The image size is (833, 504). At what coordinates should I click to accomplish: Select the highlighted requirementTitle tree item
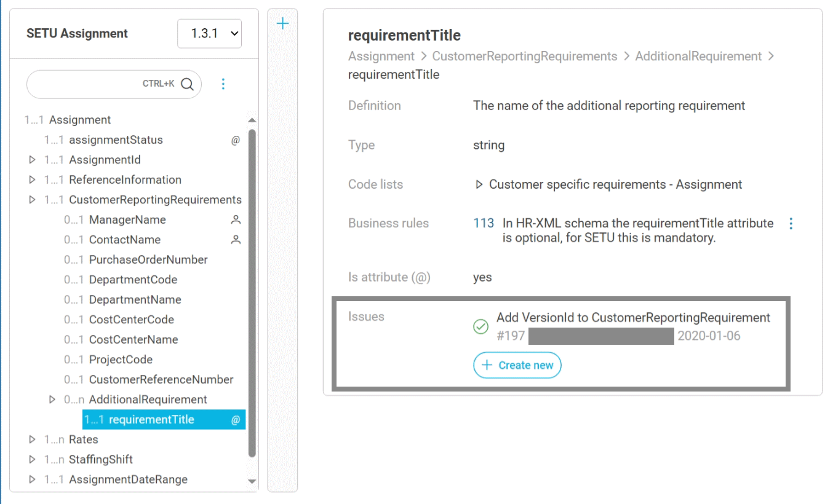[x=164, y=420]
